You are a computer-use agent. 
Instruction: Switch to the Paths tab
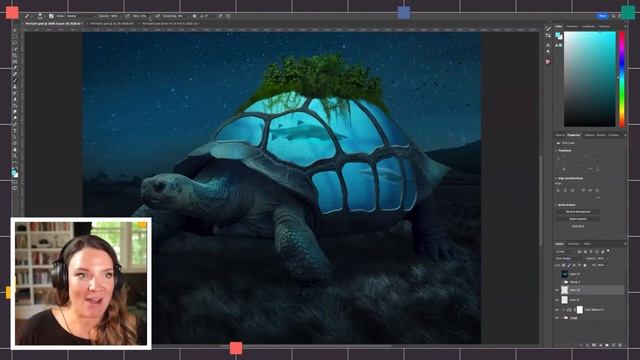(587, 244)
